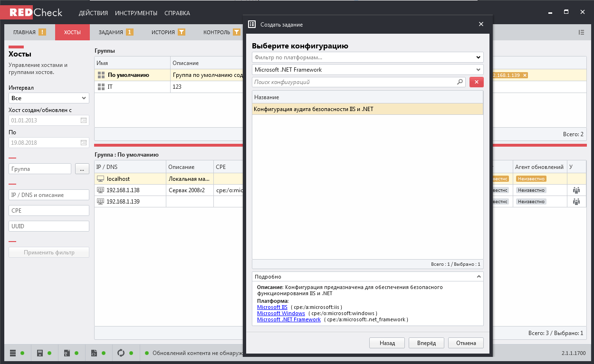Screen dimensions: 594x364
Task: Click the sync update status icon
Action: 121,353
